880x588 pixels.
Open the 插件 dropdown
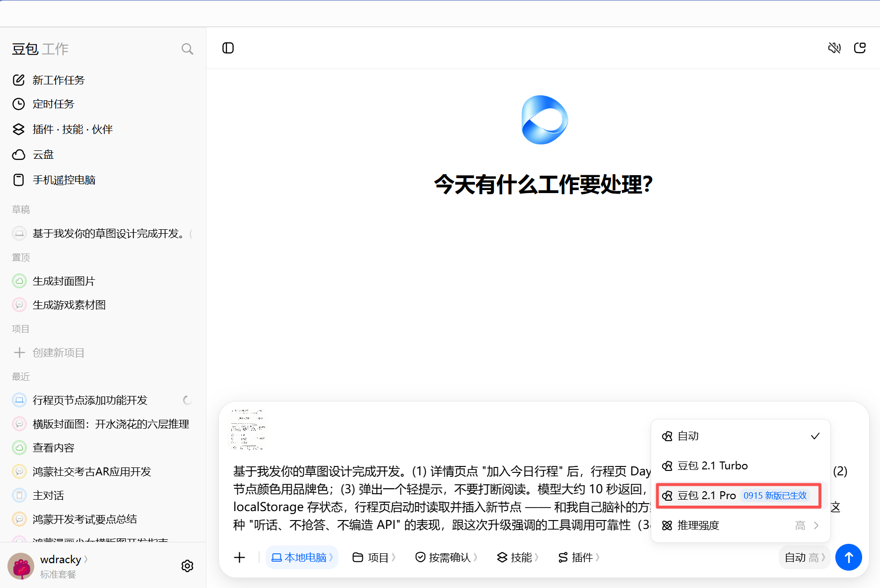[x=579, y=558]
